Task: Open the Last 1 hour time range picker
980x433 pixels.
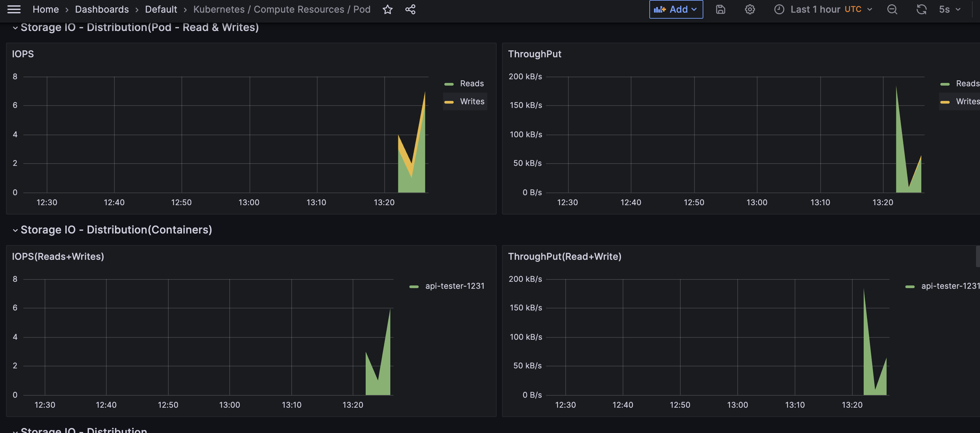Action: coord(823,9)
